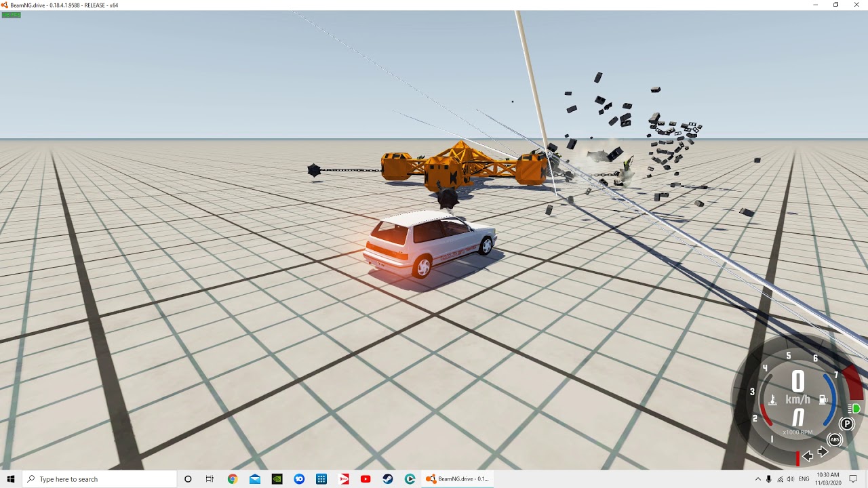Open the green C taskbar app icon
868x488 pixels.
click(410, 479)
